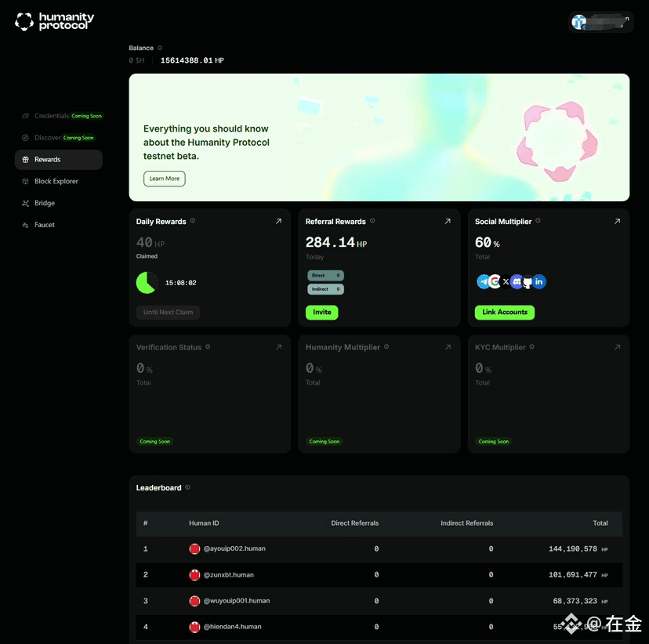The width and height of the screenshot is (649, 644).
Task: Click @ayouip002.human in the leaderboard
Action: pyautogui.click(x=234, y=549)
